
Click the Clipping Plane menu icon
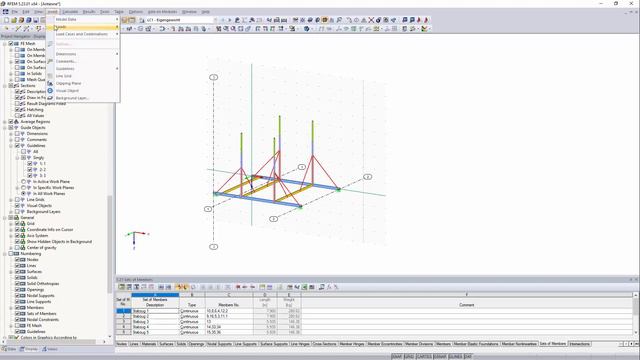pos(50,83)
